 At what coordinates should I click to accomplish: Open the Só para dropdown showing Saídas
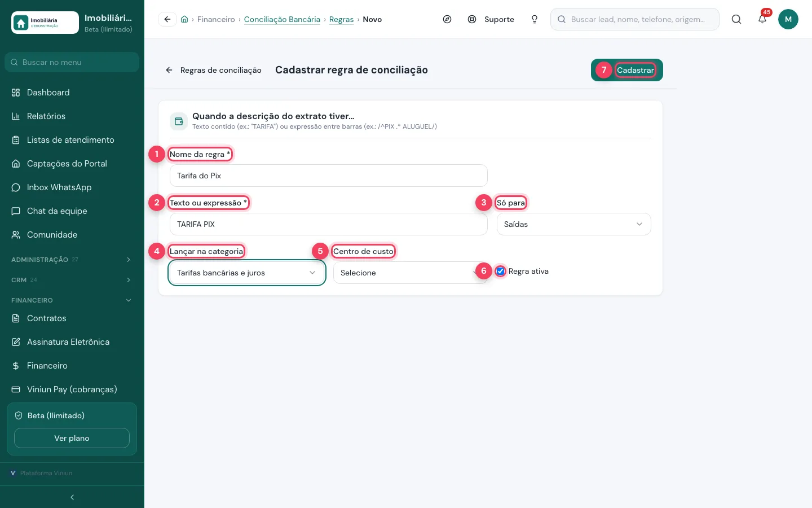point(573,224)
